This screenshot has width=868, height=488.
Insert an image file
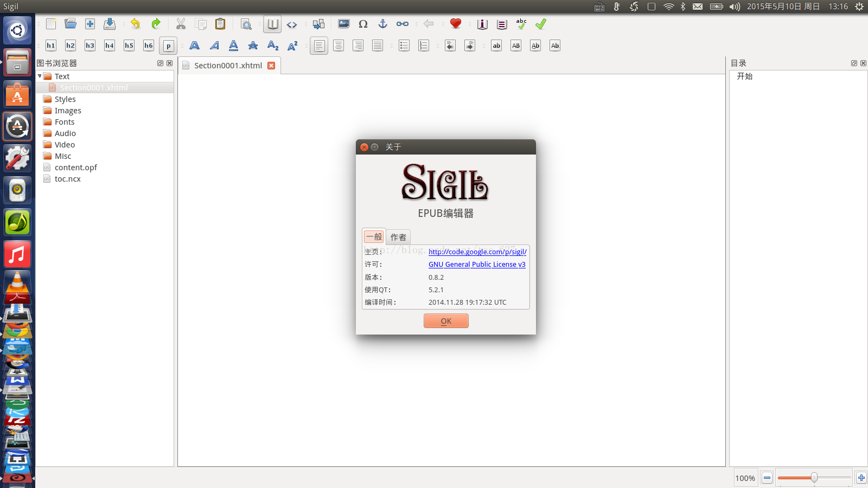tap(344, 24)
